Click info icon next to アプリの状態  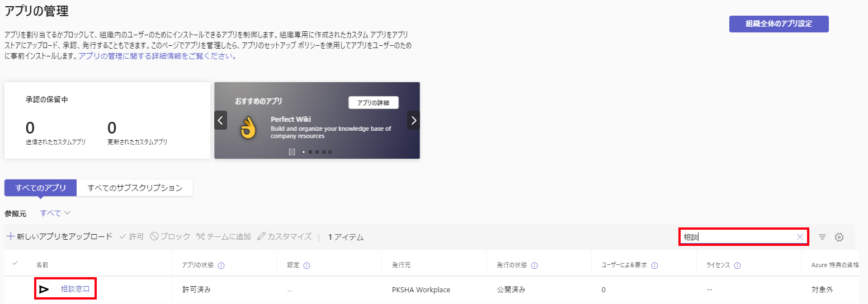(221, 265)
